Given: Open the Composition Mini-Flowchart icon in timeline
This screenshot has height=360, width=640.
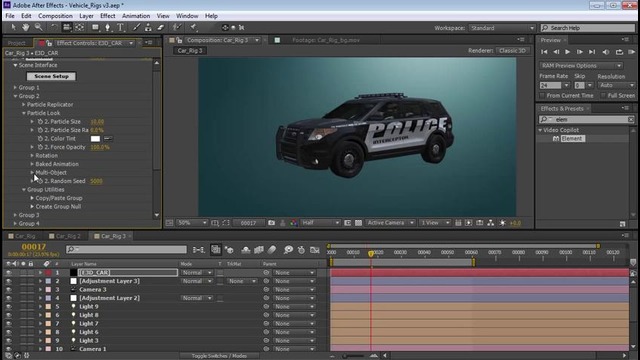Looking at the screenshot, I should click(199, 249).
